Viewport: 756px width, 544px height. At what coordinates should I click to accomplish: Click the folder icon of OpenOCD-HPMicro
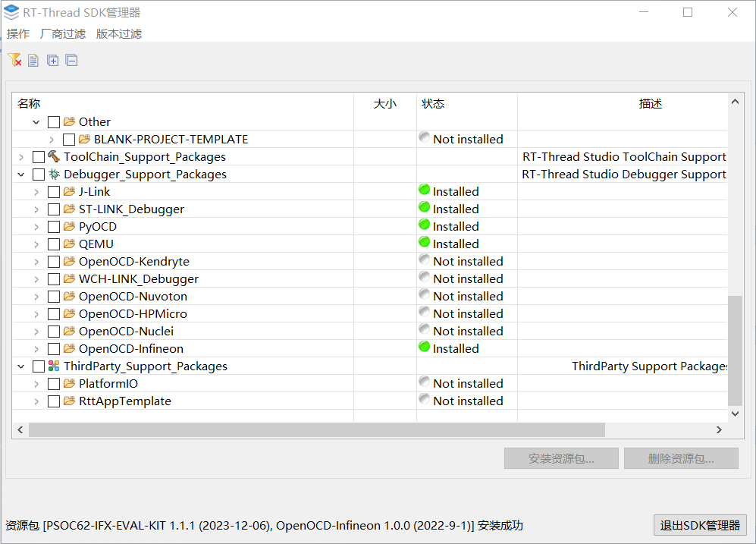click(x=70, y=313)
